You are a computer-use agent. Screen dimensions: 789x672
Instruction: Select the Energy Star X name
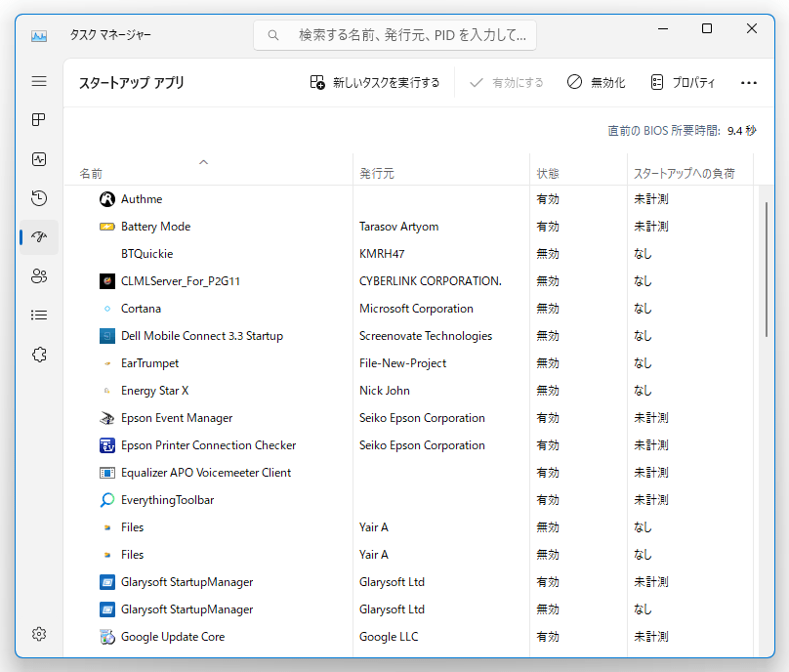[x=155, y=391]
